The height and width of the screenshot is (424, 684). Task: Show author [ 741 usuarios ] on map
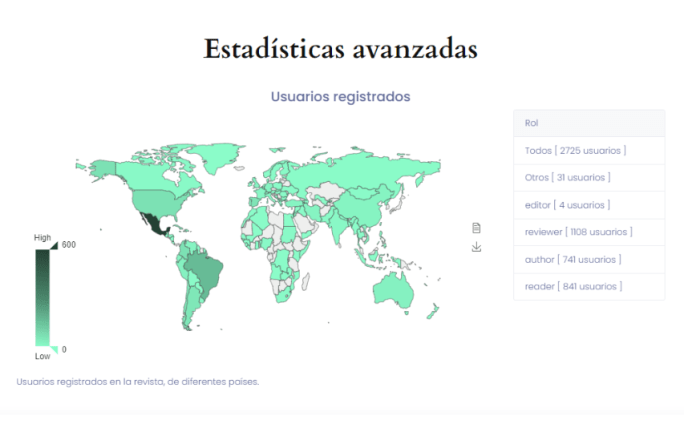point(572,259)
